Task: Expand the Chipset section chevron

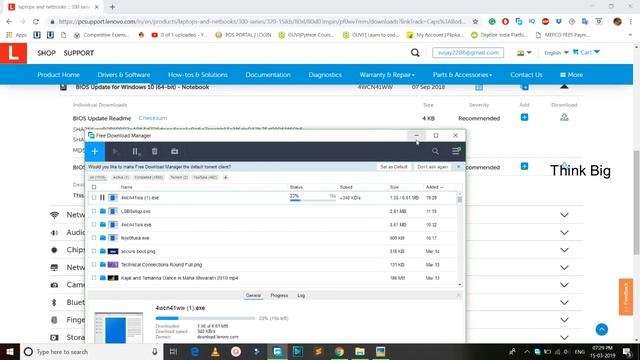Action: (x=564, y=250)
